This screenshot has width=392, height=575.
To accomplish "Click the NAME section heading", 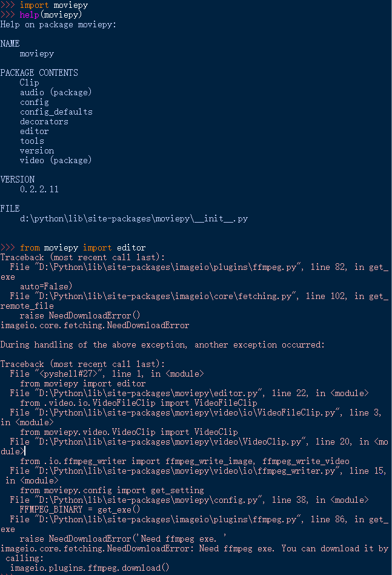I will pos(10,44).
